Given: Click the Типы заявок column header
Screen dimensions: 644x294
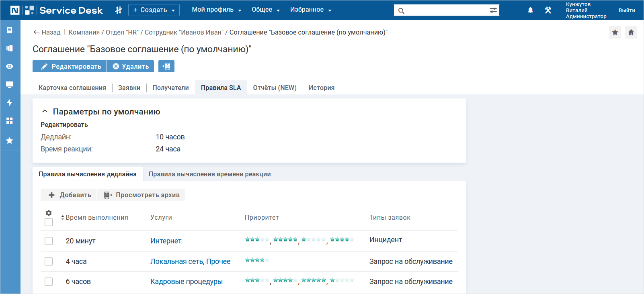Looking at the screenshot, I should 390,218.
